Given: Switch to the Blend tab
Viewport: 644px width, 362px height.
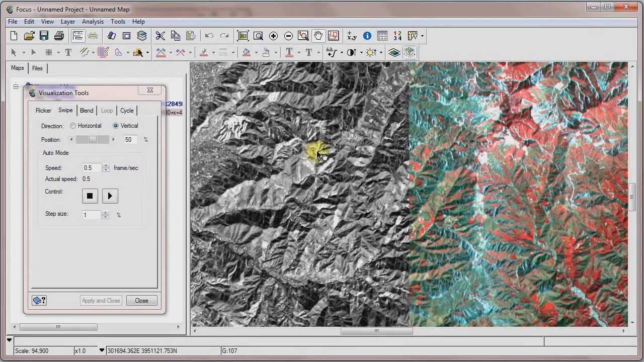Looking at the screenshot, I should [x=87, y=111].
